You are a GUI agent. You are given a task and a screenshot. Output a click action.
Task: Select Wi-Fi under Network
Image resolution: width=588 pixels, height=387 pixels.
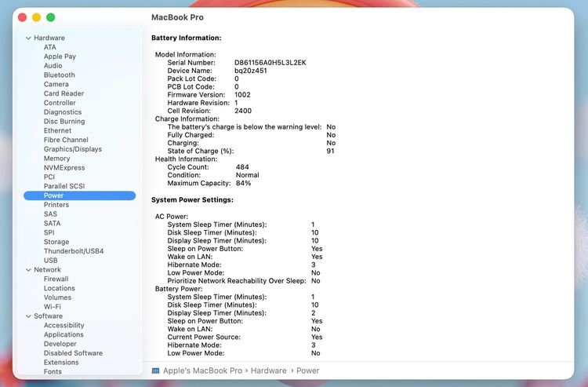52,307
